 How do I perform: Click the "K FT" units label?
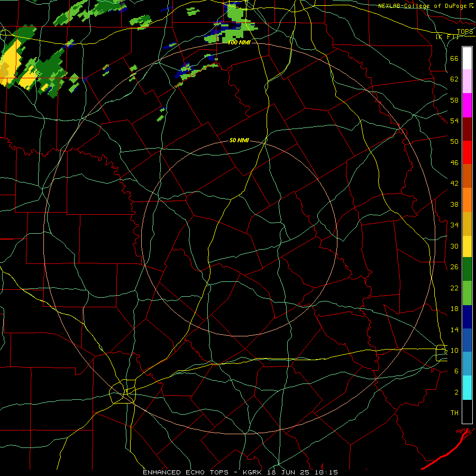click(x=447, y=36)
